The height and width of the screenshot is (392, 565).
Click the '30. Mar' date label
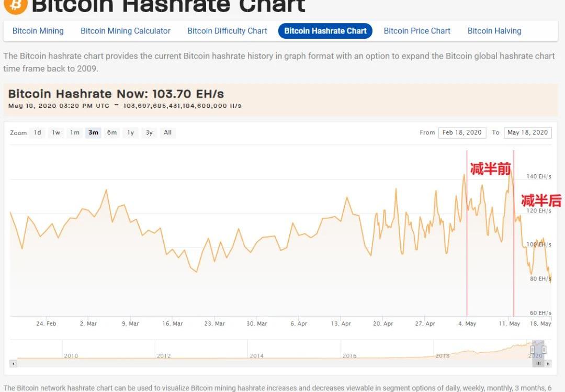tap(256, 324)
